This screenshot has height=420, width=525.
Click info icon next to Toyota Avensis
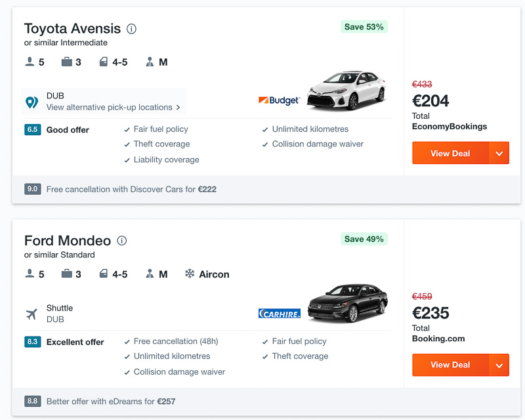click(131, 29)
